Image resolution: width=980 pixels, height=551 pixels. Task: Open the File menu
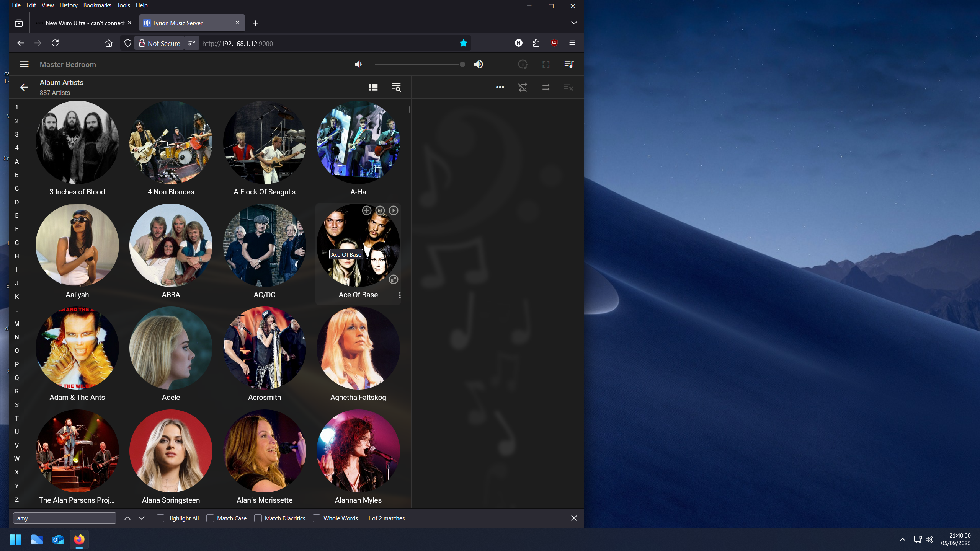tap(16, 5)
